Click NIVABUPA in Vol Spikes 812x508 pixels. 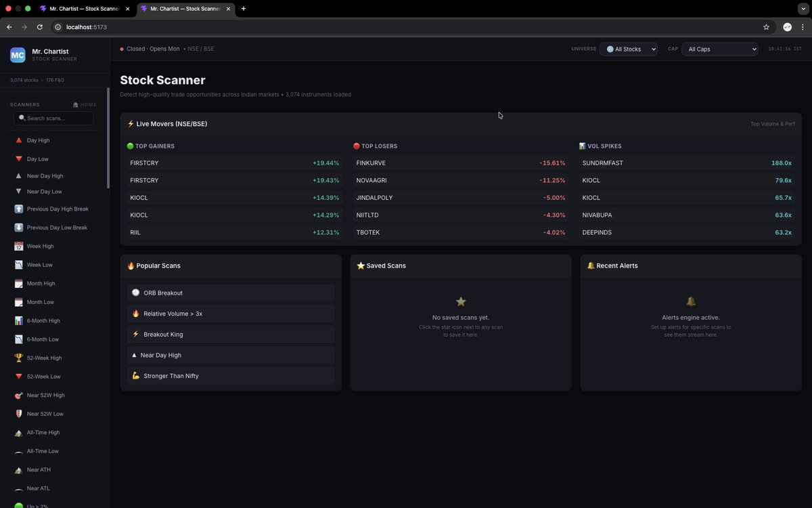tap(687, 215)
